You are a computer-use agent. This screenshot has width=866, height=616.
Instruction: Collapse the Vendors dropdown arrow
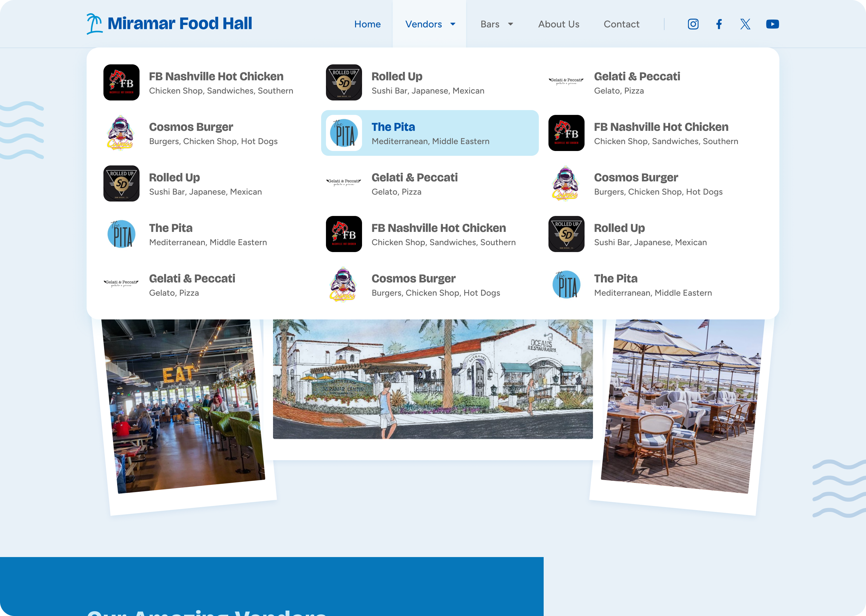(453, 24)
